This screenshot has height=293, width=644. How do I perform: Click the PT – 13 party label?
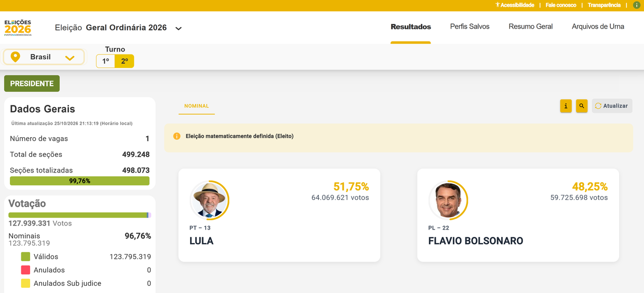200,228
